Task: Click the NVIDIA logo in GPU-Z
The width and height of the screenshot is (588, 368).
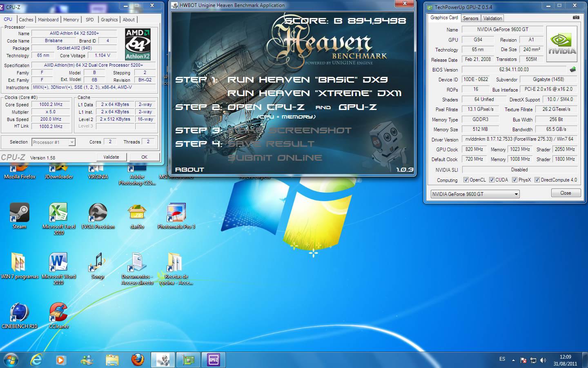Action: [562, 44]
